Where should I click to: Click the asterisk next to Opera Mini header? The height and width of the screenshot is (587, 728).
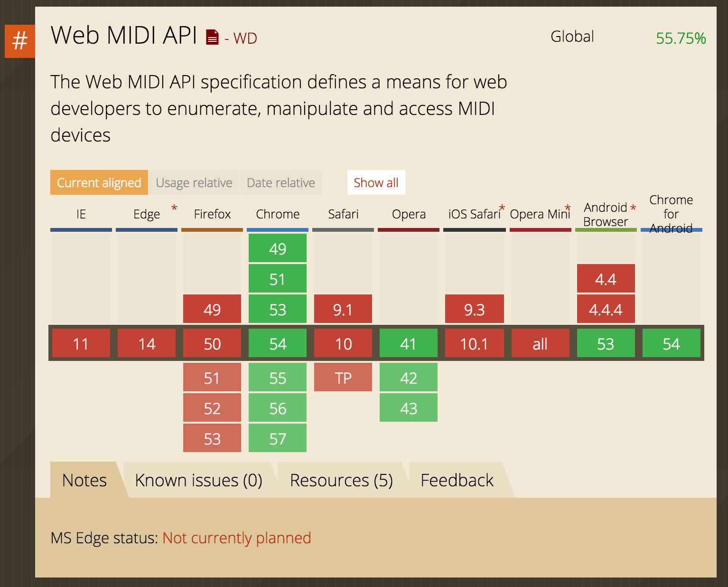567,208
